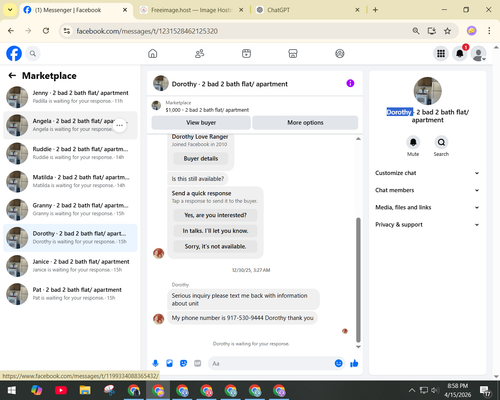Click the message input field
Screen dimensions: 500x400
point(271,363)
